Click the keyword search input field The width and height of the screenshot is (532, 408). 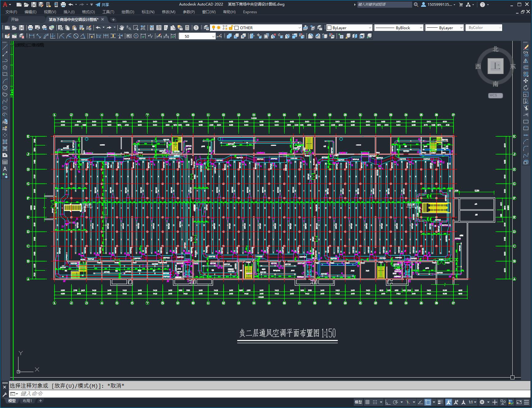click(x=384, y=5)
